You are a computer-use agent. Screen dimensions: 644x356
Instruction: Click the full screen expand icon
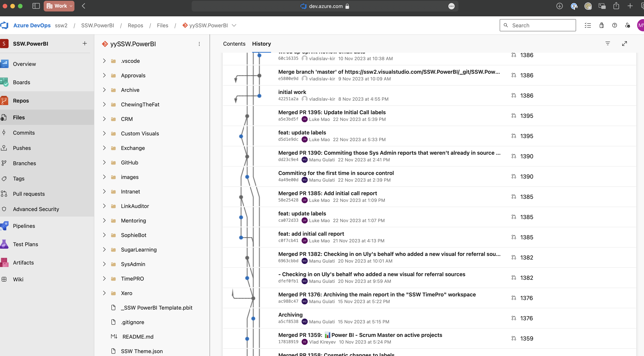[x=624, y=44]
